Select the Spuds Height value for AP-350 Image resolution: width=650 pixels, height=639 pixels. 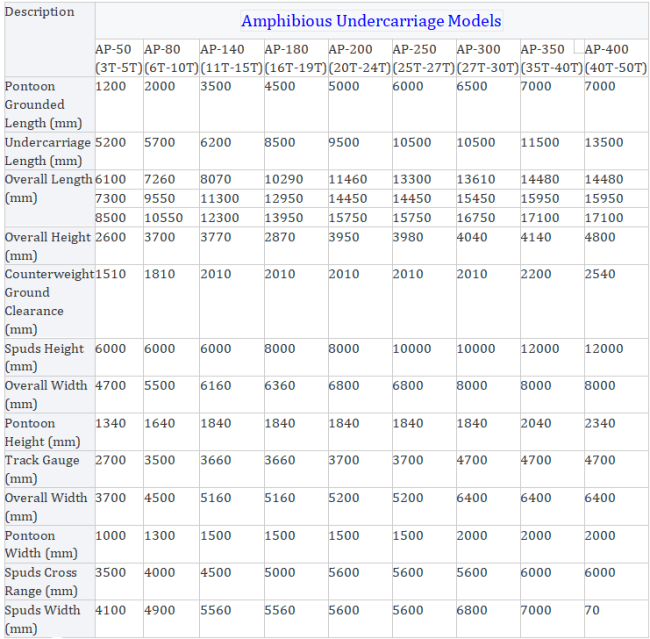(540, 348)
